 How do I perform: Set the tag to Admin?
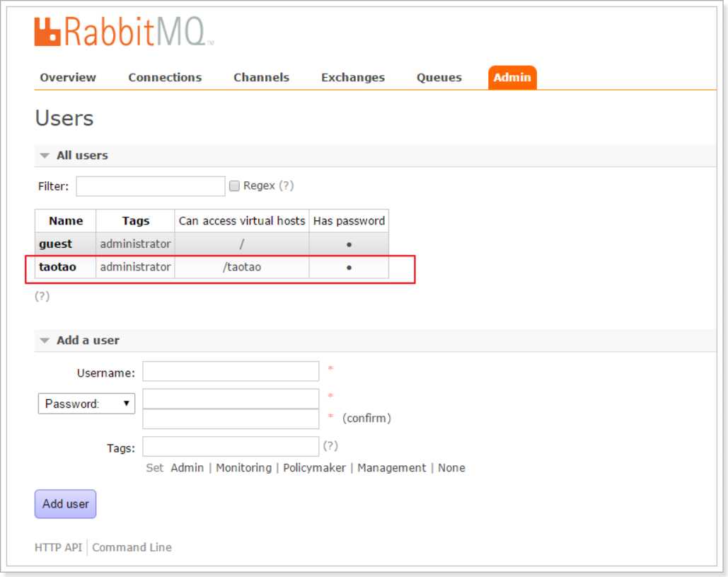click(x=187, y=468)
